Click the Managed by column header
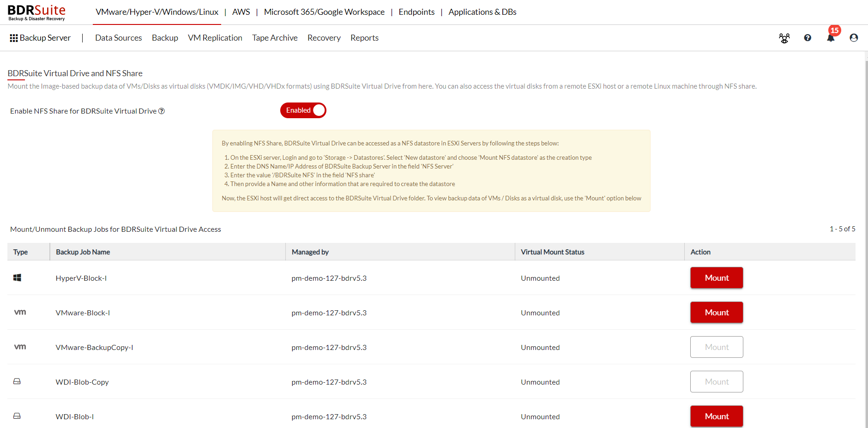Screen dimensions: 868x428 (x=400, y=252)
